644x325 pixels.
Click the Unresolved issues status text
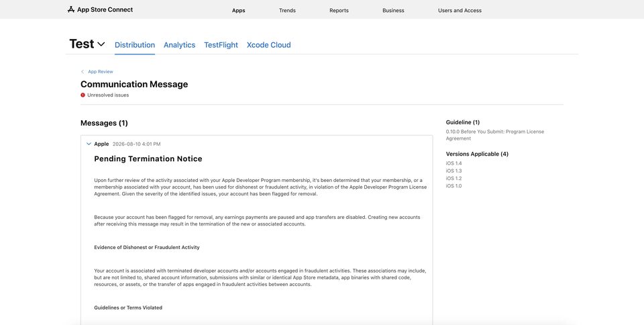coord(108,95)
